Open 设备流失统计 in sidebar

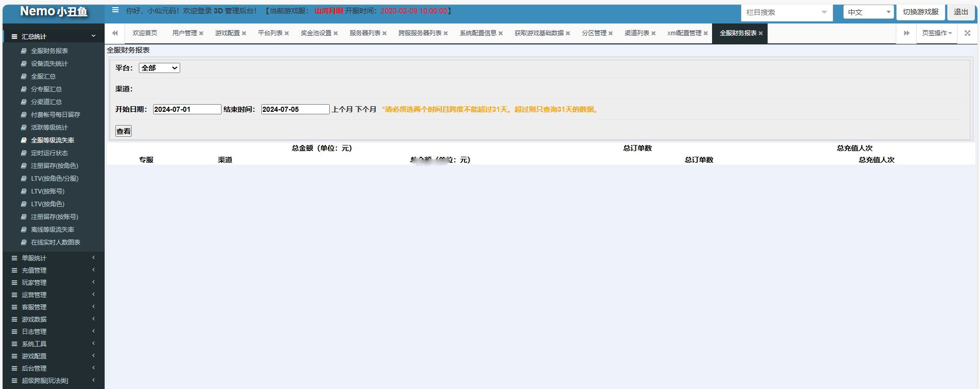coord(49,64)
